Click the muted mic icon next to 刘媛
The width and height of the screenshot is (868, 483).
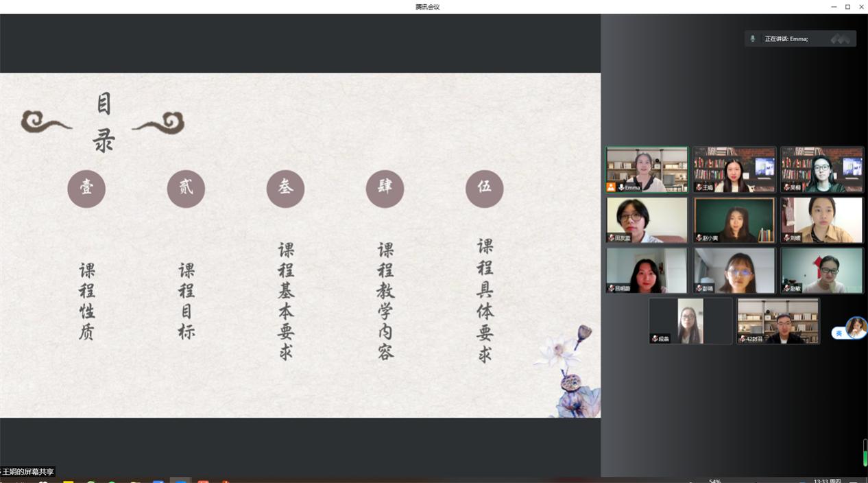(x=786, y=238)
